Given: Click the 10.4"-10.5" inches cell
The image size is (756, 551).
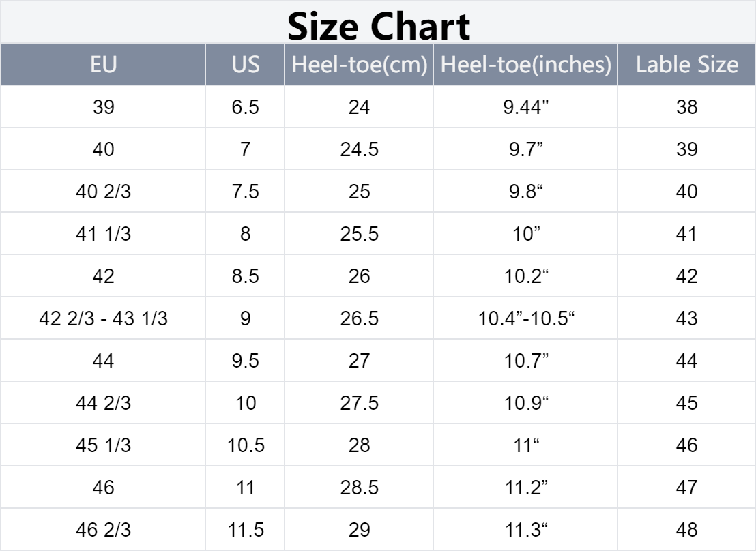Looking at the screenshot, I should (x=525, y=318).
